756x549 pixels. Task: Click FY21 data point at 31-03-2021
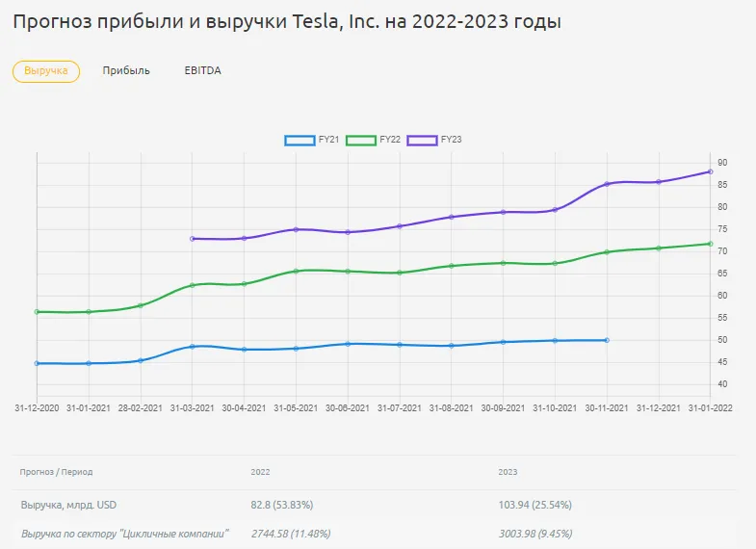[193, 347]
